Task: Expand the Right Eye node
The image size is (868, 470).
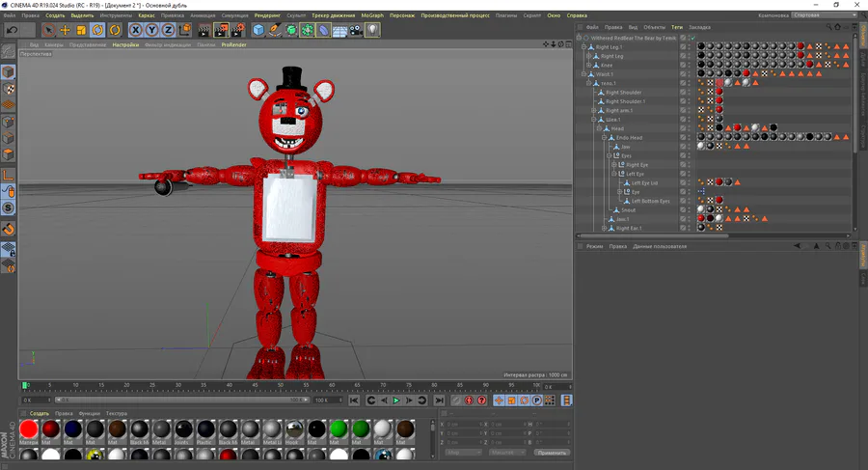Action: point(614,165)
